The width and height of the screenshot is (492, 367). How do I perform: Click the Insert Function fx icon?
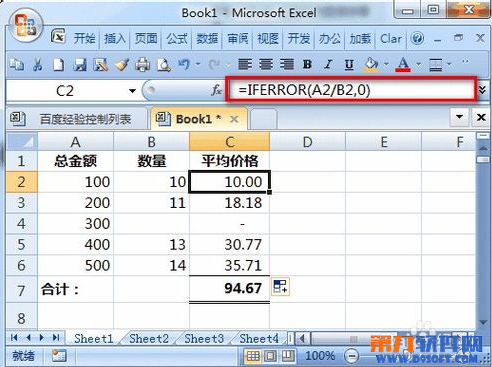(x=216, y=90)
